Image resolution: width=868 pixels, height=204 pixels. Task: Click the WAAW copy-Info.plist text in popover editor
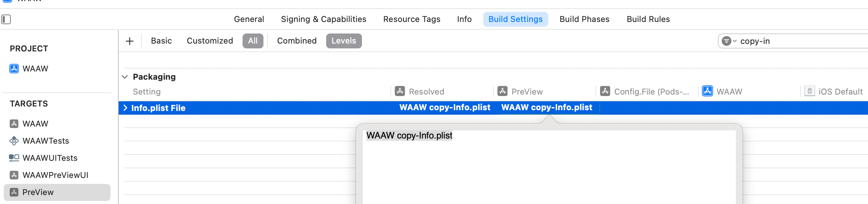click(x=409, y=136)
